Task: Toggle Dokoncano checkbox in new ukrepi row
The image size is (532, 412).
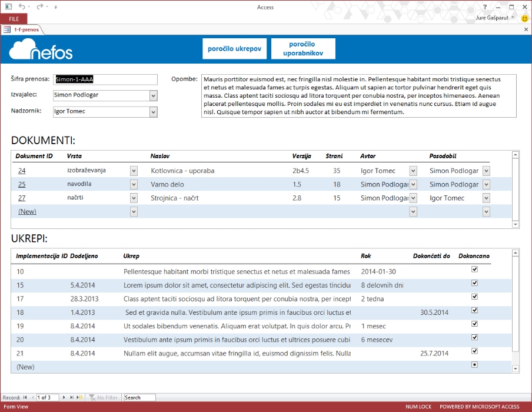Action: [474, 364]
